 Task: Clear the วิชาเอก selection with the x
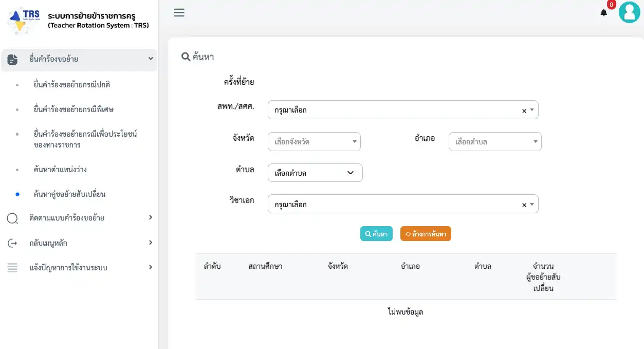(x=524, y=205)
